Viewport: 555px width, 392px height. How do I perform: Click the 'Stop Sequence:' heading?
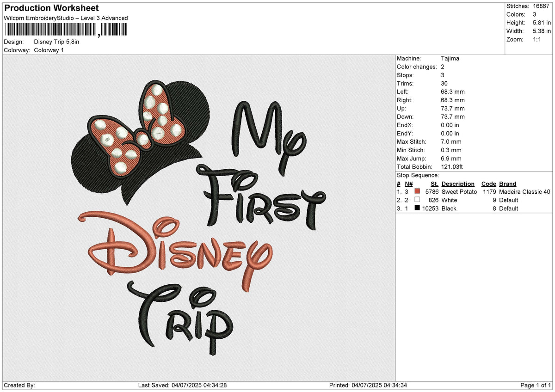coord(418,175)
